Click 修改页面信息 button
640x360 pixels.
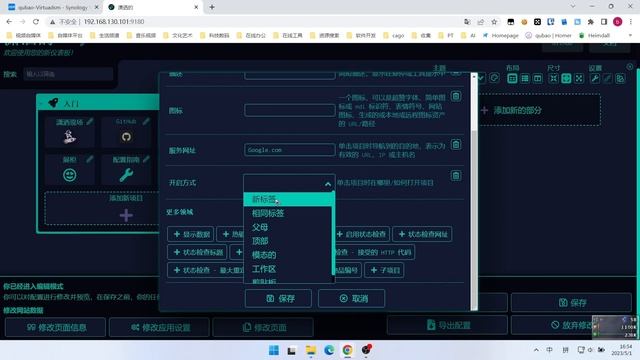[56, 327]
